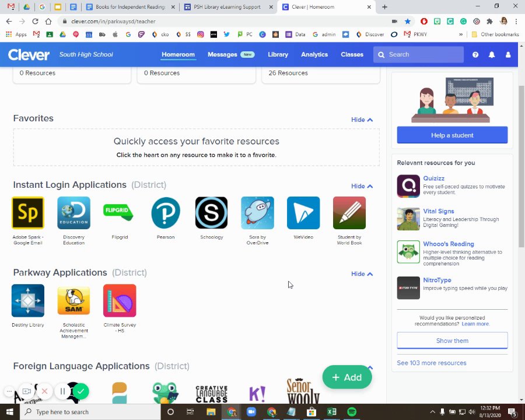Click the page vertical scrollbar
525x420 pixels.
coord(521,166)
